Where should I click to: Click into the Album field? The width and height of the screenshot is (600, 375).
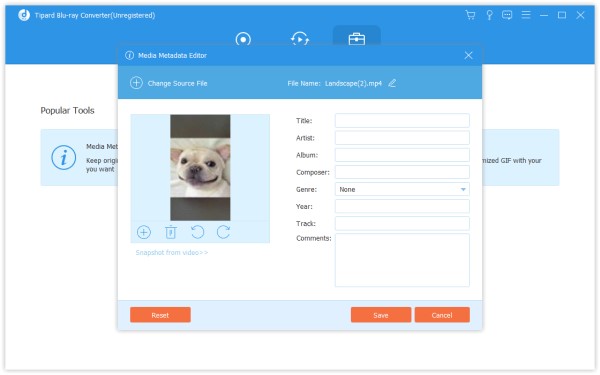coord(402,155)
